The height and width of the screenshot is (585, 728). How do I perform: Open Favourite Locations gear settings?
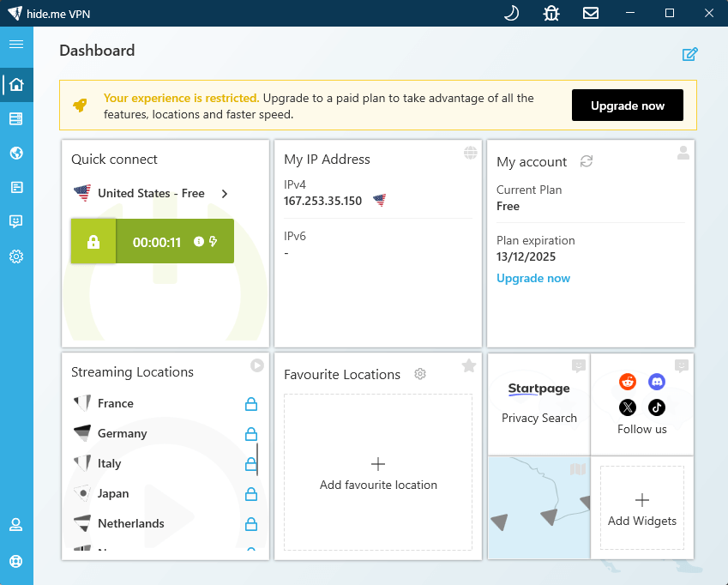(x=420, y=374)
